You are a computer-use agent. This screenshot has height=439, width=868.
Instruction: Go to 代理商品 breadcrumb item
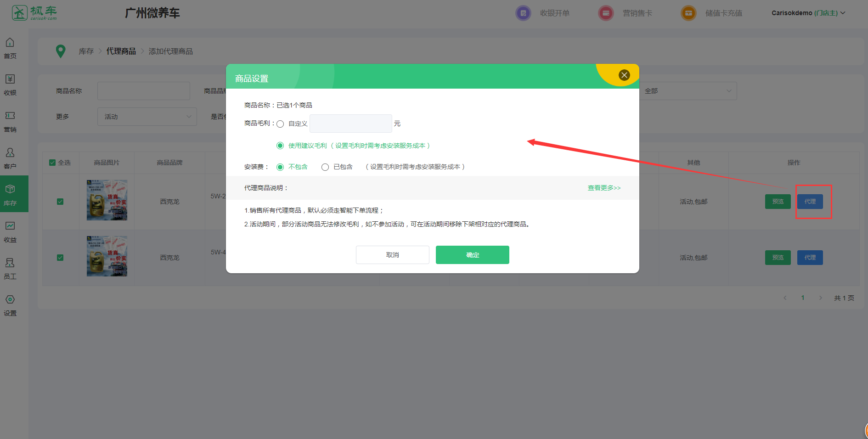(121, 51)
